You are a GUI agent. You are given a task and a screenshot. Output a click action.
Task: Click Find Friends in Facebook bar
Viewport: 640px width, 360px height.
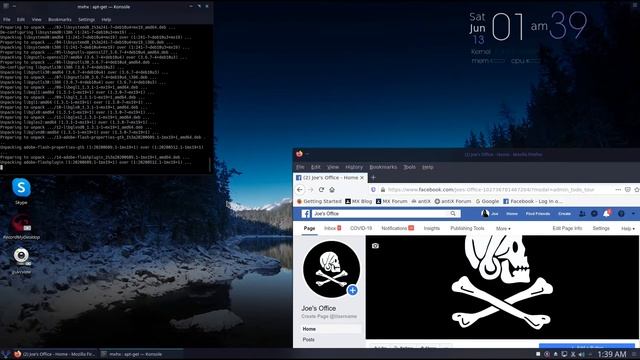pos(538,213)
